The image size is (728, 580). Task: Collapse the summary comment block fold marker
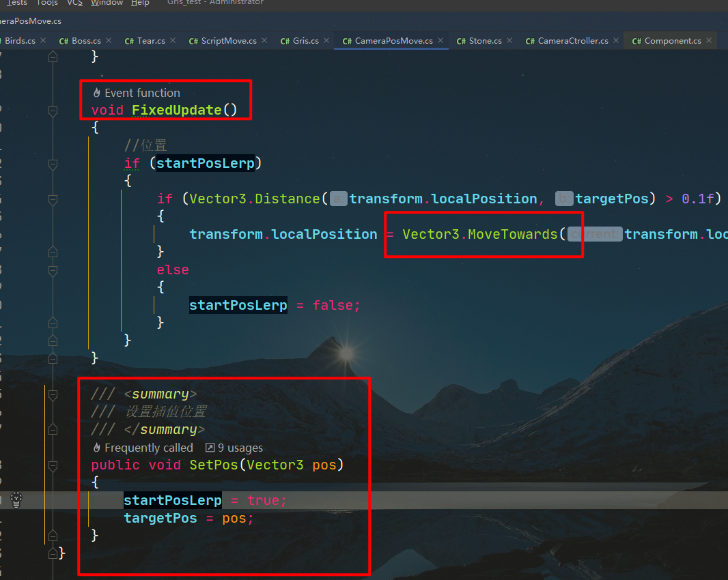[53, 394]
